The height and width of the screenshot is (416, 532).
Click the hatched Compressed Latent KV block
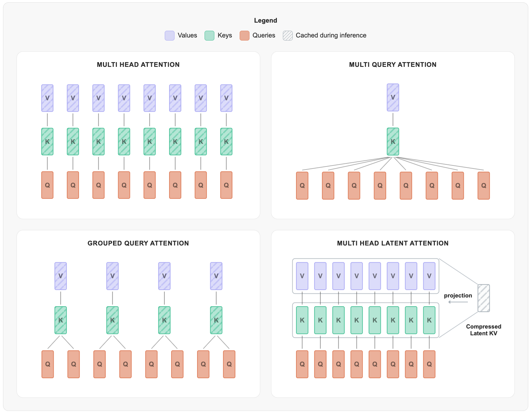tap(483, 298)
